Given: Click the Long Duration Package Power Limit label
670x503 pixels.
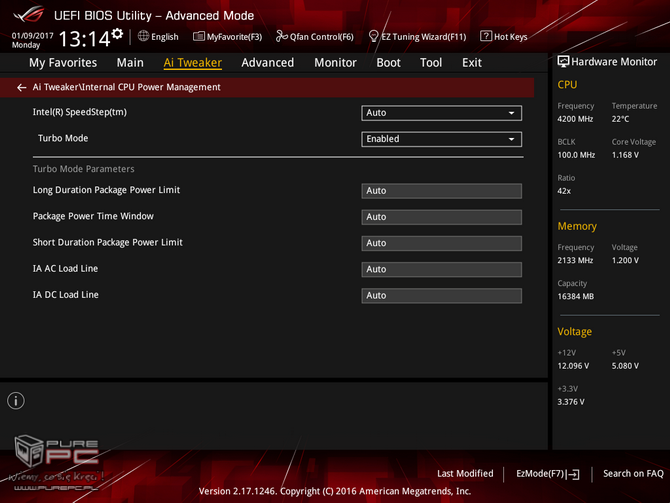Looking at the screenshot, I should 106,190.
